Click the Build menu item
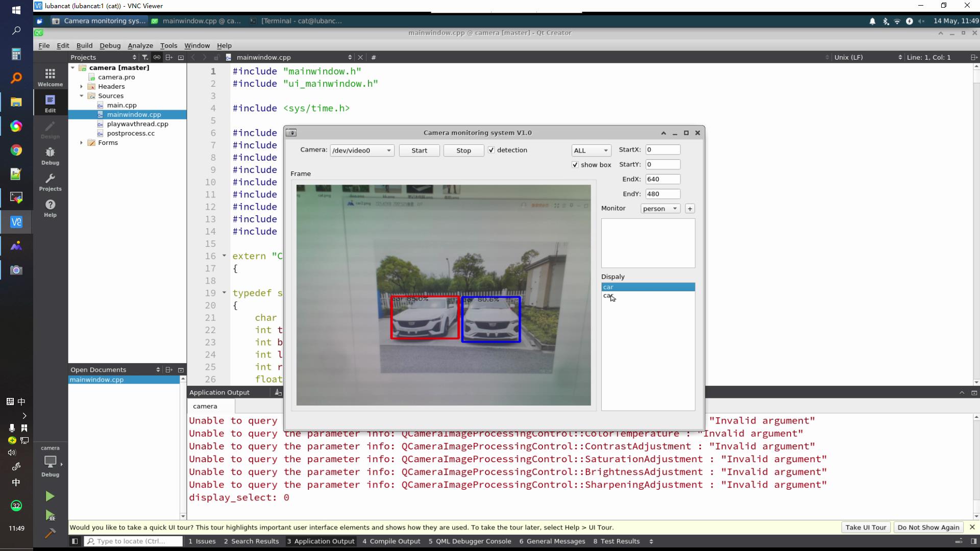980x551 pixels. tap(84, 45)
